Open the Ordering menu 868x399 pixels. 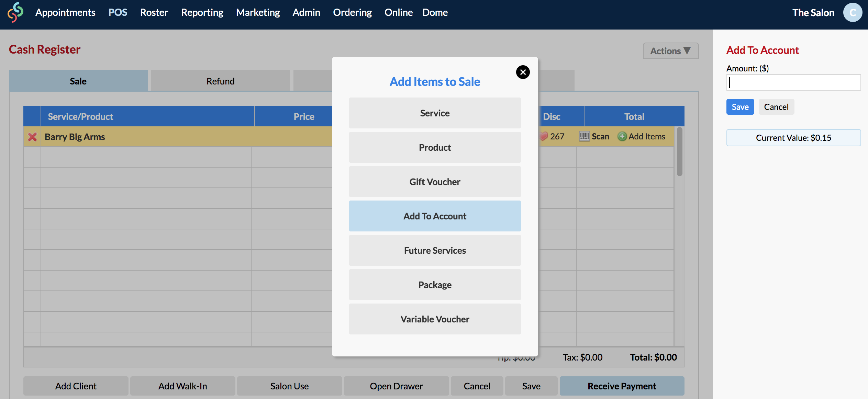click(352, 12)
